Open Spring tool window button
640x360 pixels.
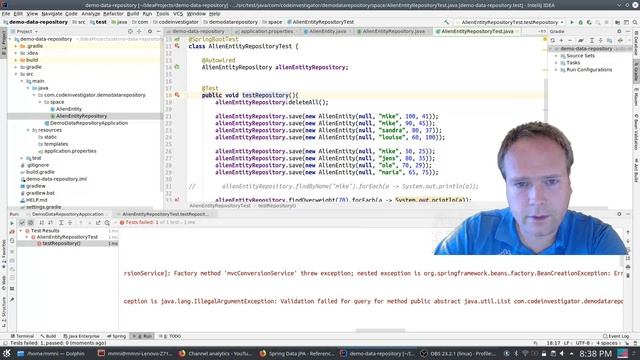(x=117, y=336)
